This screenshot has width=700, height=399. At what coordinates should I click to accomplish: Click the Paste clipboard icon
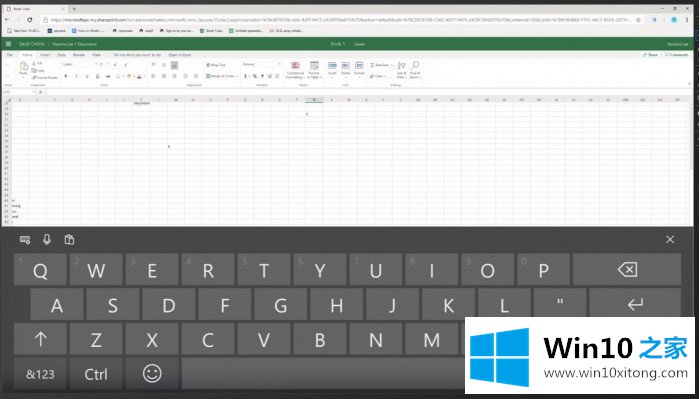[24, 66]
